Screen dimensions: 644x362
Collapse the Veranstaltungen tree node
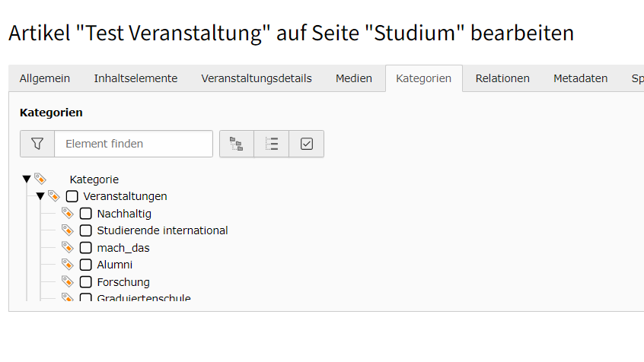(x=40, y=196)
